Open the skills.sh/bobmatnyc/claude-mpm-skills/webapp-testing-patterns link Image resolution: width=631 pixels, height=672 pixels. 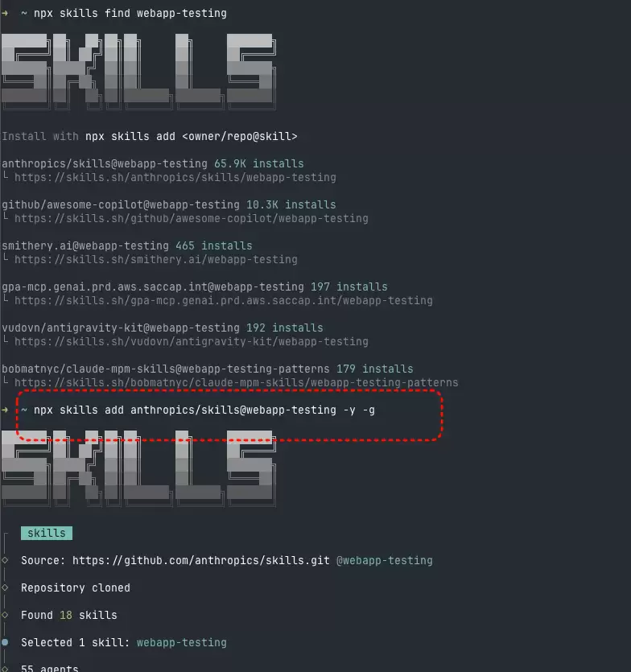click(x=237, y=383)
